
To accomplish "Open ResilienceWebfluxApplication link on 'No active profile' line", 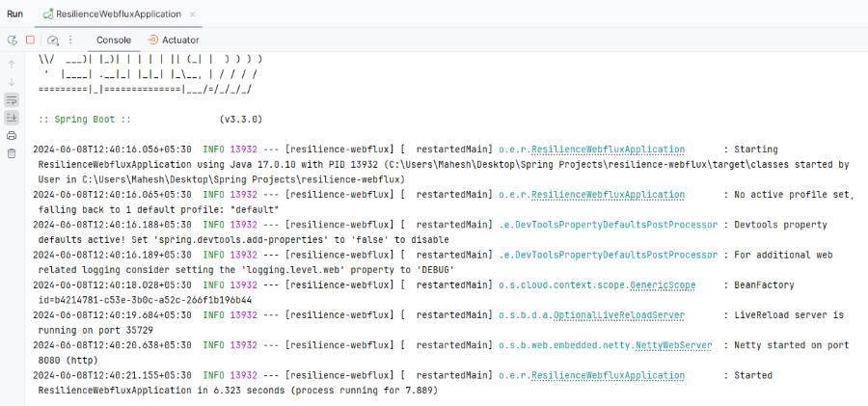I will (x=608, y=194).
